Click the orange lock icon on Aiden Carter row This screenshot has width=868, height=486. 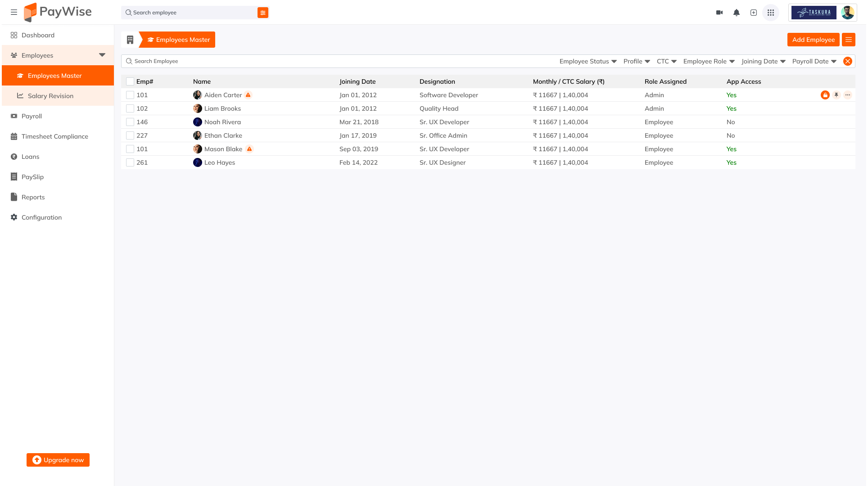pyautogui.click(x=825, y=95)
